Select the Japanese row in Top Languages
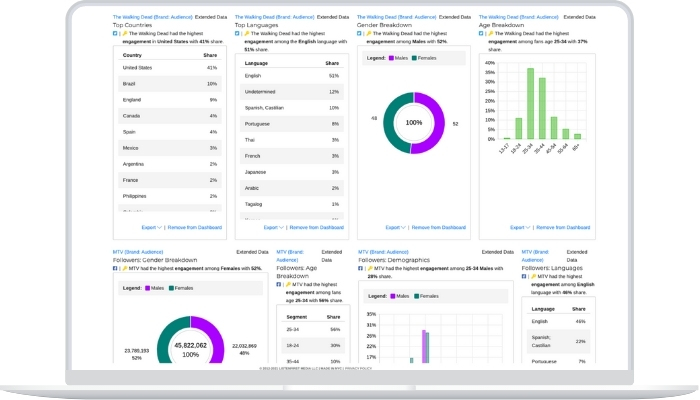This screenshot has width=700, height=400. 292,172
